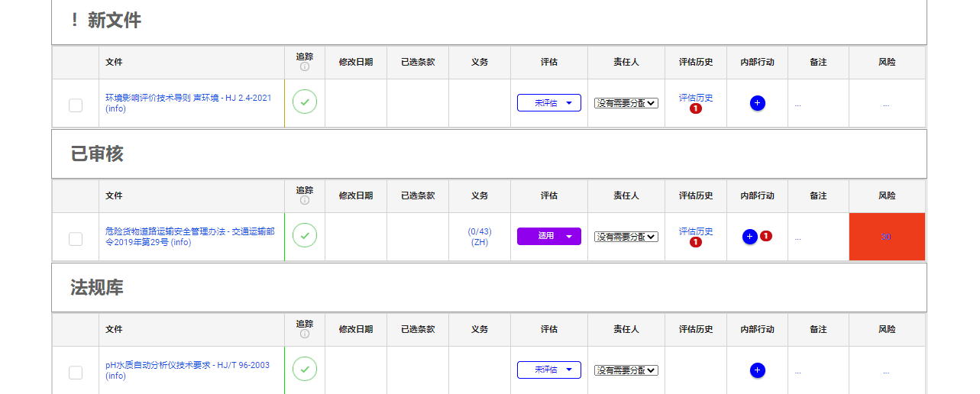Click tracking checkmark for pH水质自动分析仪 row
Viewport: 980px width, 394px height.
coord(305,370)
